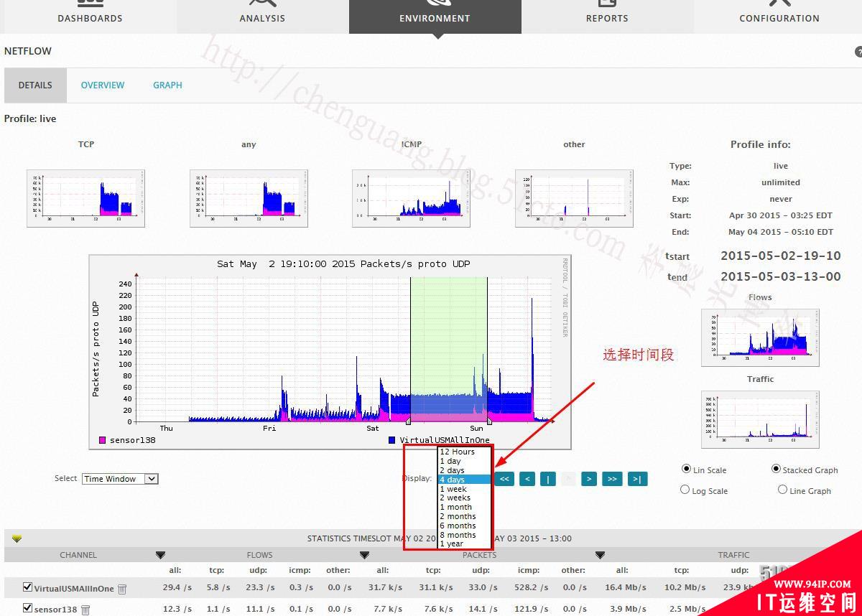This screenshot has width=862, height=616.
Task: Delete VirtualUSMAllInOne channel via trash icon
Action: pyautogui.click(x=122, y=589)
